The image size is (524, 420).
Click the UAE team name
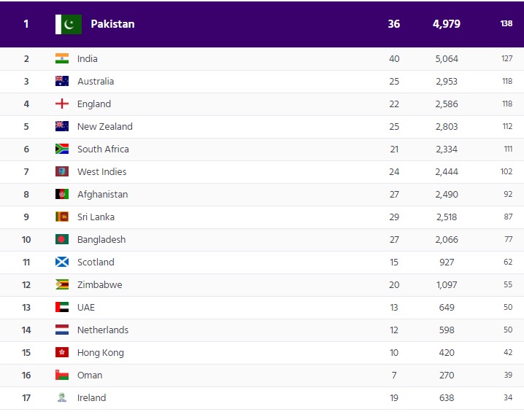pos(86,308)
